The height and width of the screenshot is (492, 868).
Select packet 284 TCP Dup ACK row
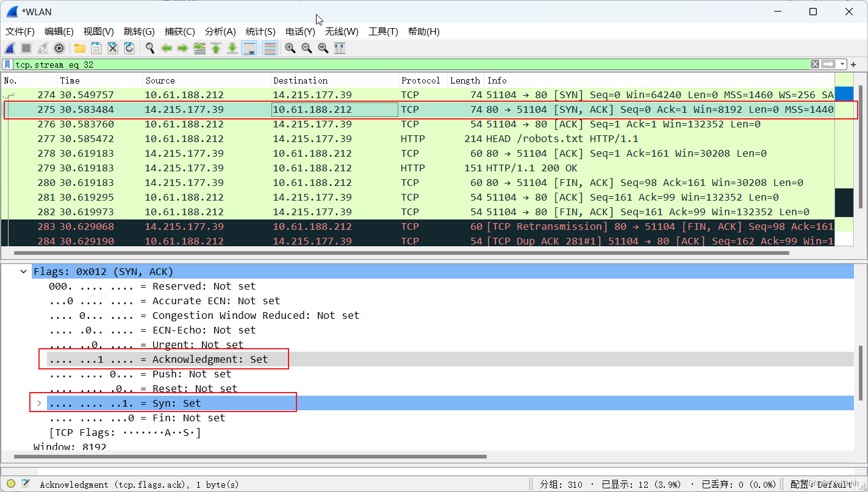tap(418, 241)
